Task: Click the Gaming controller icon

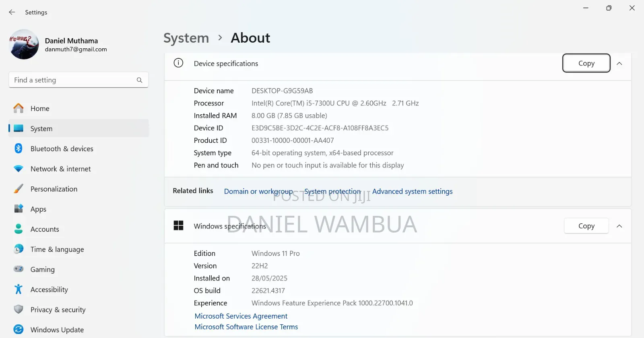Action: 19,269
